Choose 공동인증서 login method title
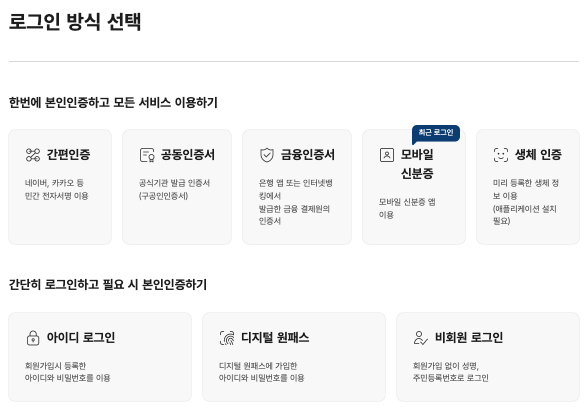The height and width of the screenshot is (408, 584). (188, 155)
